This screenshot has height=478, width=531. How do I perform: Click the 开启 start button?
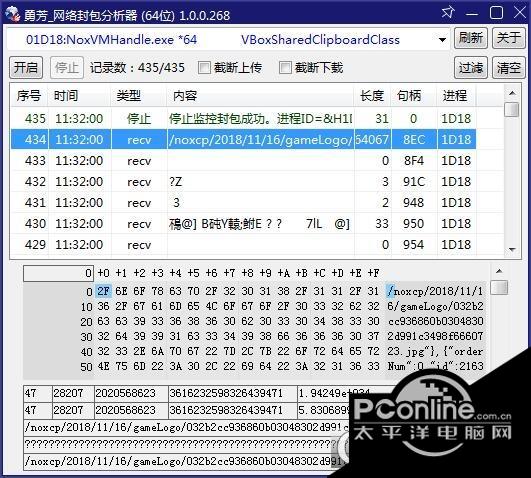(x=26, y=67)
